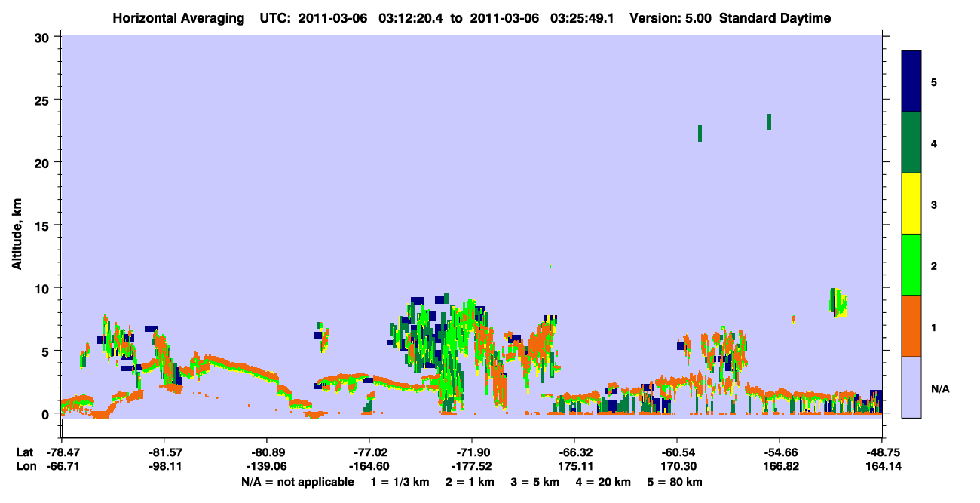980x503 pixels.
Task: Click 'Standard Daytime' in the title
Action: point(775,18)
